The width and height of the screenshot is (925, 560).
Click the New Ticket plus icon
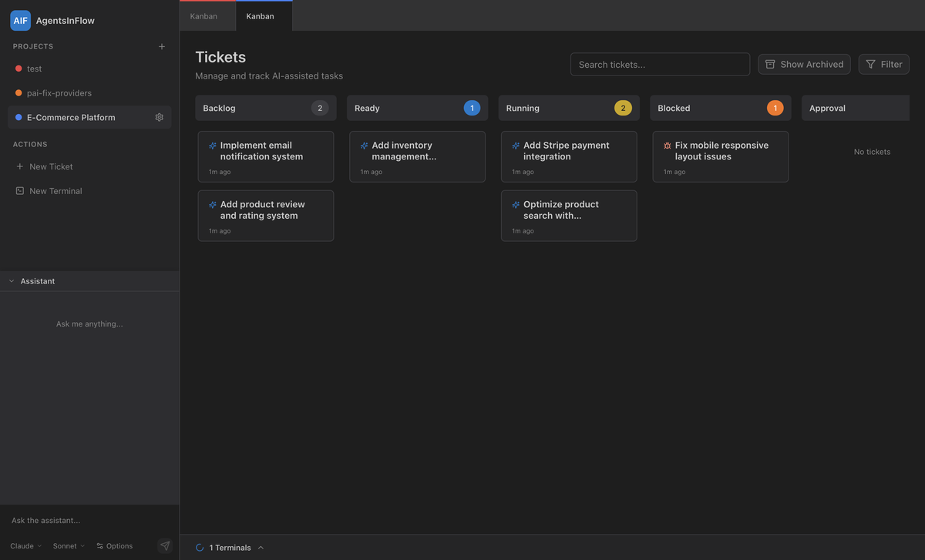click(18, 166)
